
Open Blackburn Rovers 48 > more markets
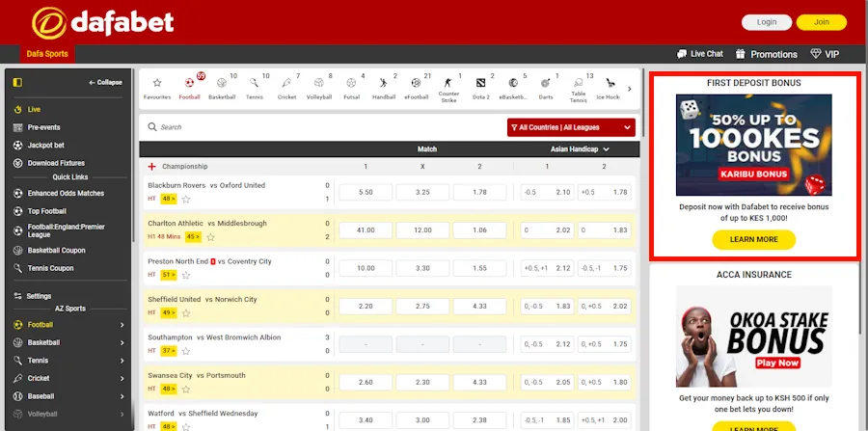[x=169, y=199]
